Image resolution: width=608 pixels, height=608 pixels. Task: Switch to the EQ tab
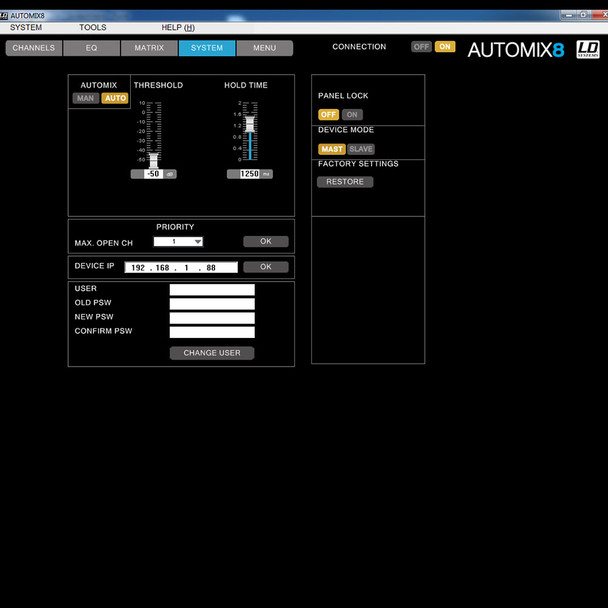(x=91, y=48)
